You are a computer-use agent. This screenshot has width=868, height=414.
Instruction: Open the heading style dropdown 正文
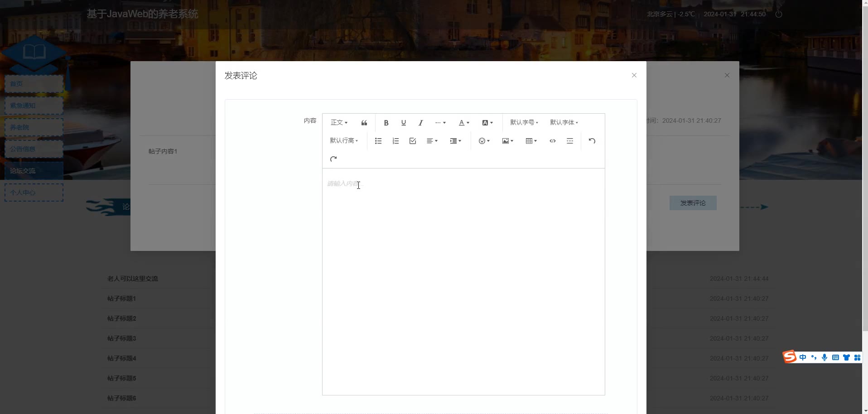click(339, 123)
